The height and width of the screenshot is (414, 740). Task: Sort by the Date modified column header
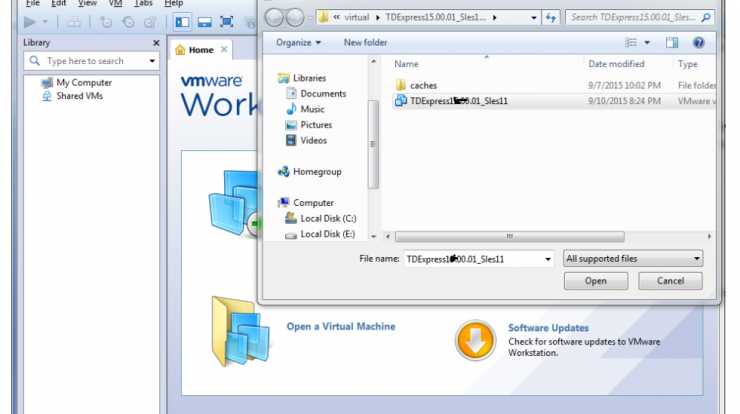coord(616,64)
